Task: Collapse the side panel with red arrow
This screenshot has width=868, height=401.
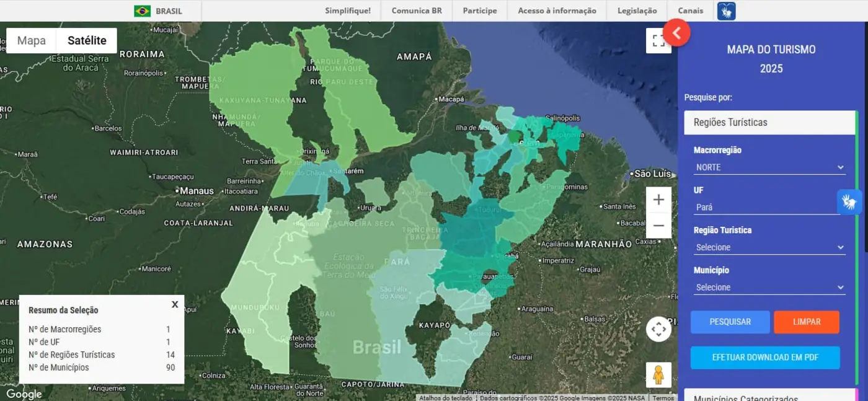Action: [676, 33]
